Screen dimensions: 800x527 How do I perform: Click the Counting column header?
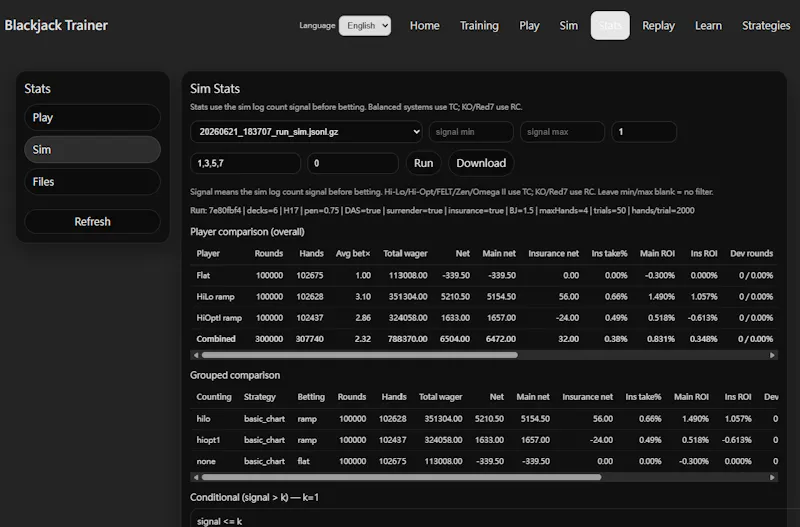(x=214, y=397)
